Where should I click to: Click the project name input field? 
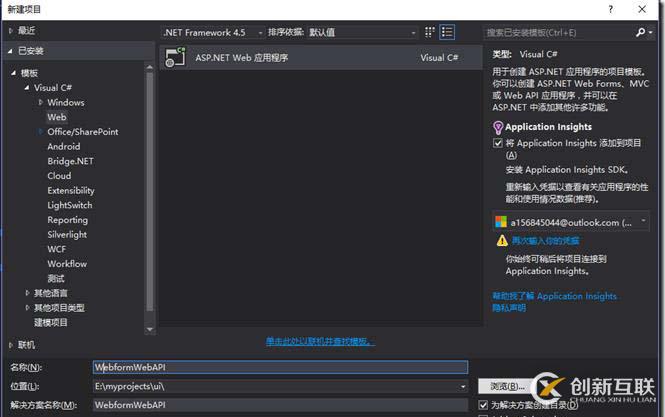pyautogui.click(x=280, y=367)
